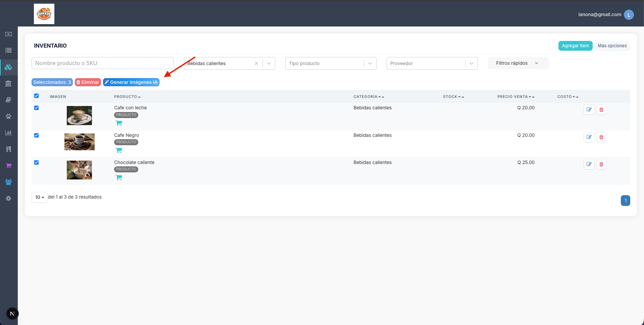
Task: Click the Generar imágenes IA button
Action: [131, 82]
